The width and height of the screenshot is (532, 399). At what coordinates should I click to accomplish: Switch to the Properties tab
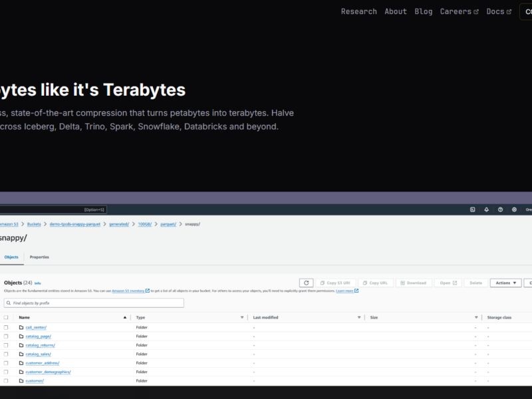(39, 257)
